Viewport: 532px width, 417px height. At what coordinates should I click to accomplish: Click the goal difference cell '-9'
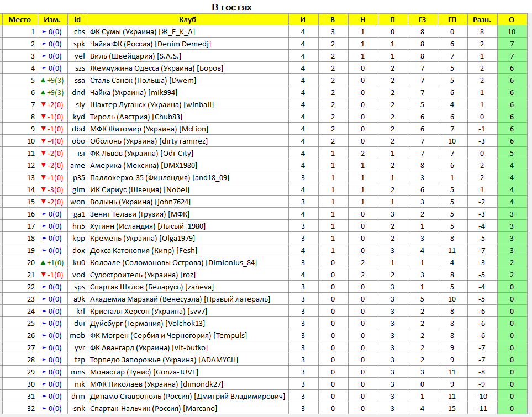(x=482, y=384)
